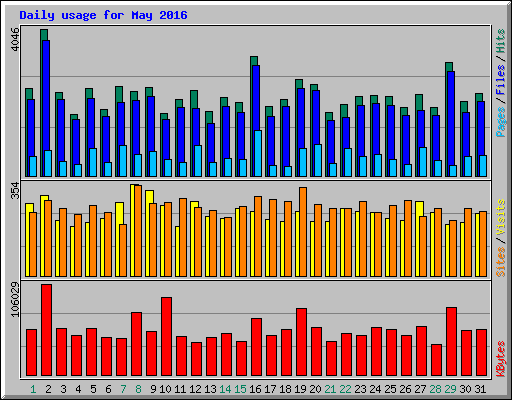Click the orange sites bar for day 19
512x400 pixels.
point(303,232)
